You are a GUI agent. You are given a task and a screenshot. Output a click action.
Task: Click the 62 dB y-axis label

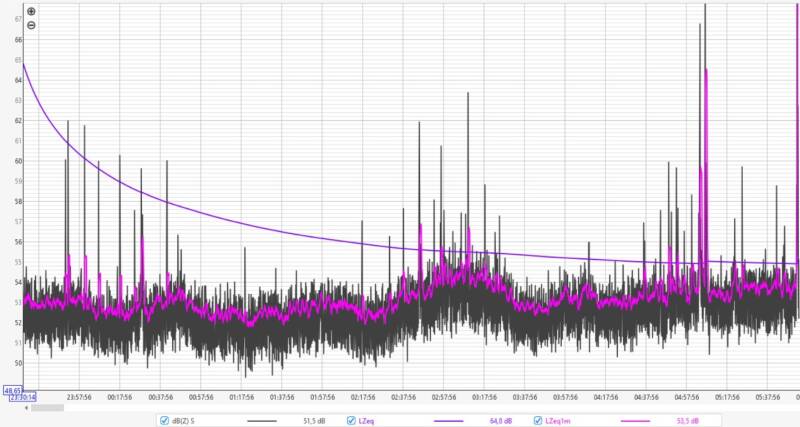tap(18, 120)
